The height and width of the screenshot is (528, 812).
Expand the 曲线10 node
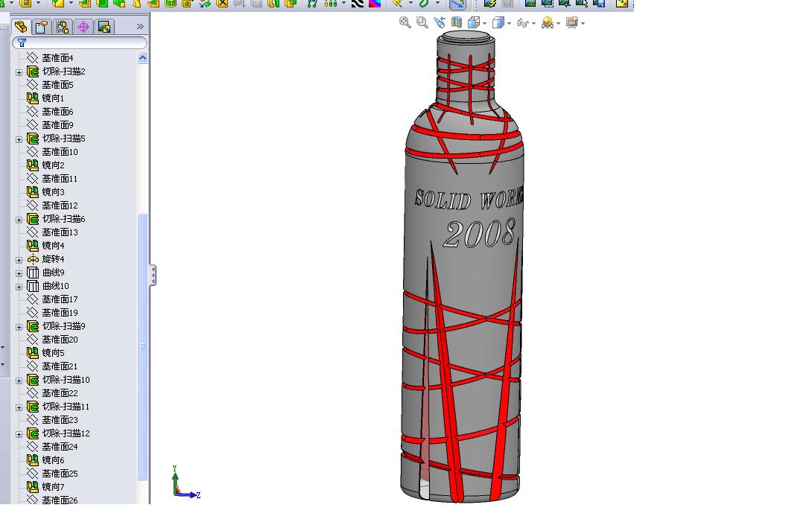pyautogui.click(x=19, y=287)
